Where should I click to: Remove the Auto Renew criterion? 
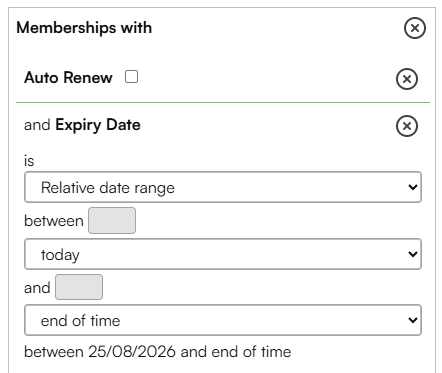[x=407, y=79]
